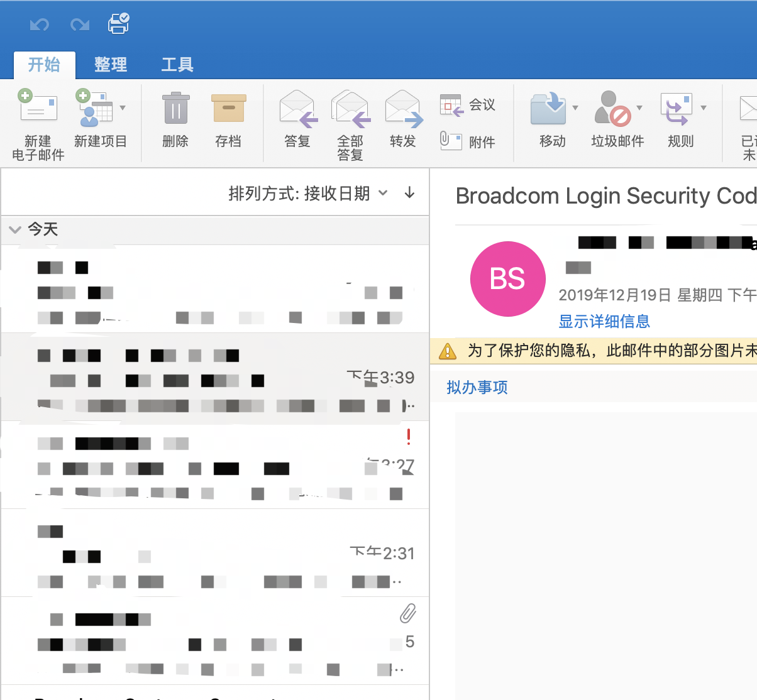Click the 新建项目 icon
The height and width of the screenshot is (700, 757).
click(94, 107)
